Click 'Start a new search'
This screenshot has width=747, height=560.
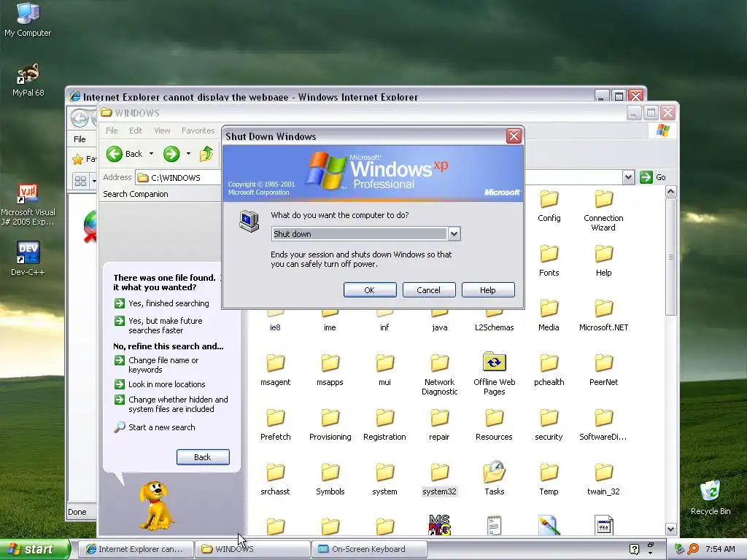pos(155,427)
